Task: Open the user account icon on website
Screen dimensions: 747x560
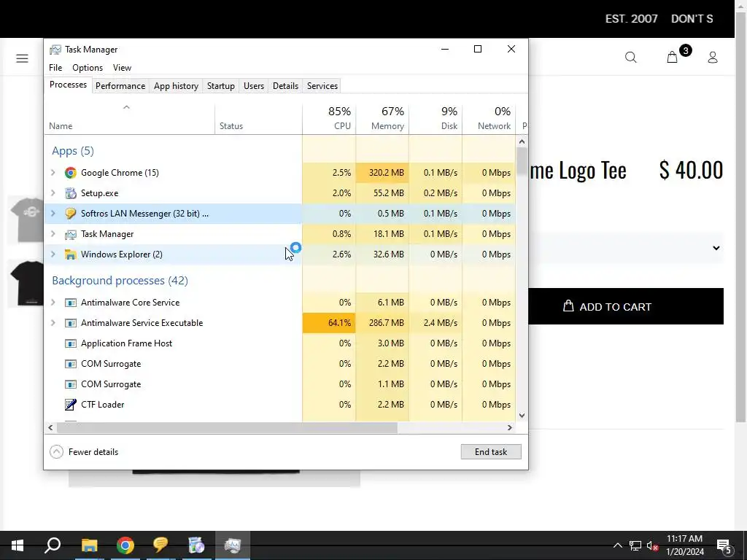Action: [713, 58]
